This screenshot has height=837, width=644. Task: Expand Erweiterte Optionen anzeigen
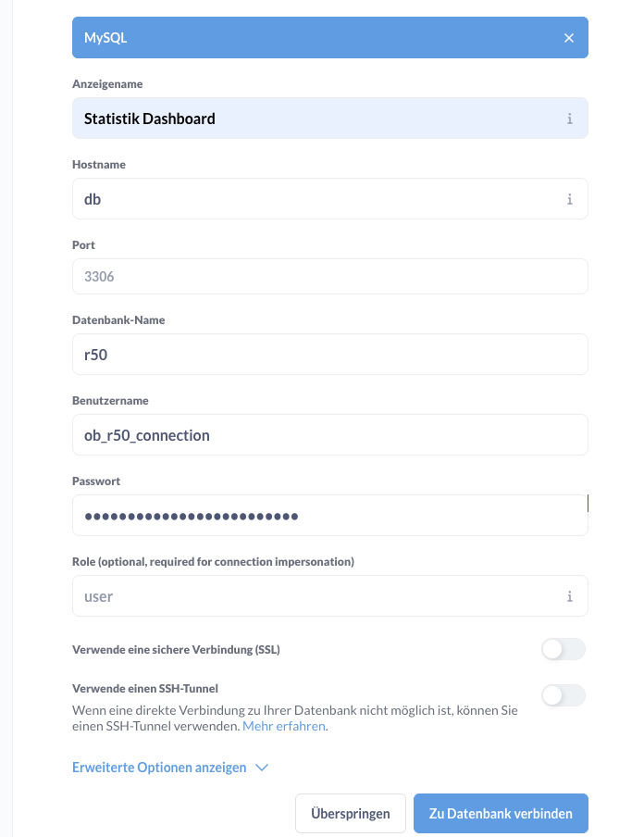159,768
